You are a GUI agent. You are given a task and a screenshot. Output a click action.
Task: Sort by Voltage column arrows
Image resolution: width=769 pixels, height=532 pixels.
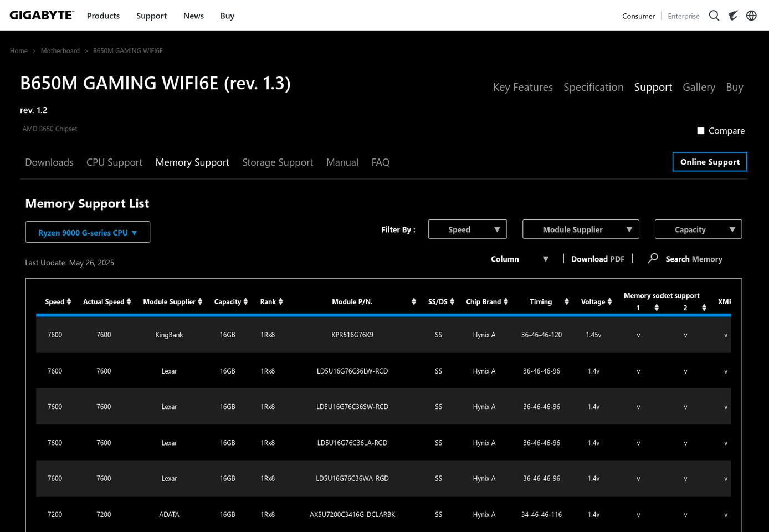point(609,301)
